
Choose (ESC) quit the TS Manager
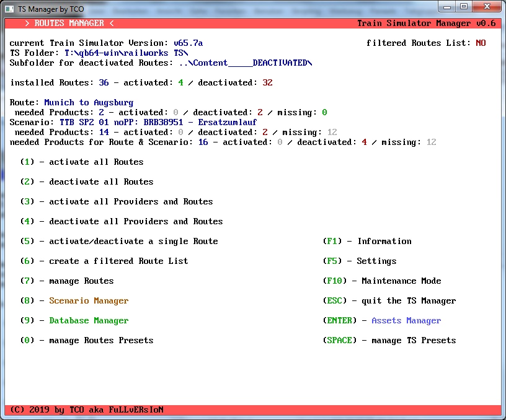[389, 300]
